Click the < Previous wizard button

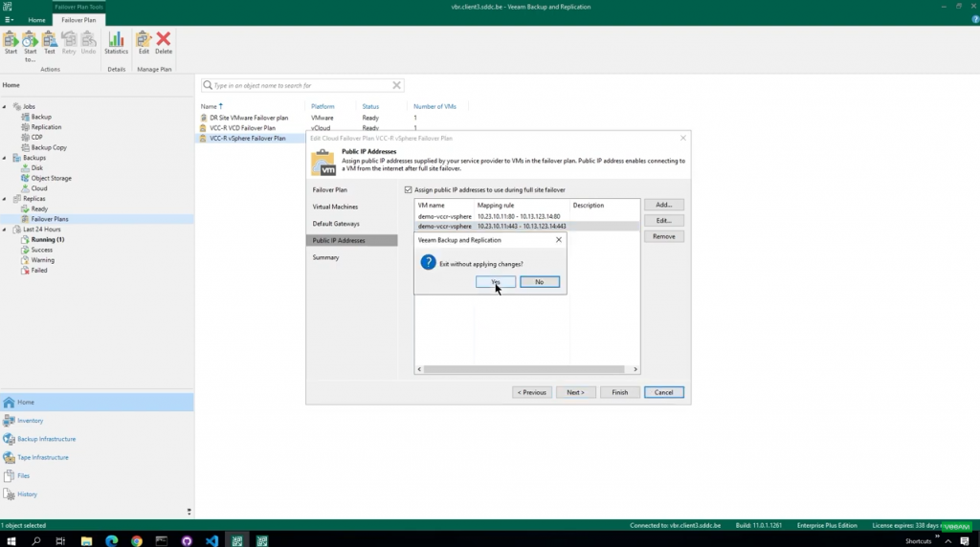pyautogui.click(x=532, y=393)
